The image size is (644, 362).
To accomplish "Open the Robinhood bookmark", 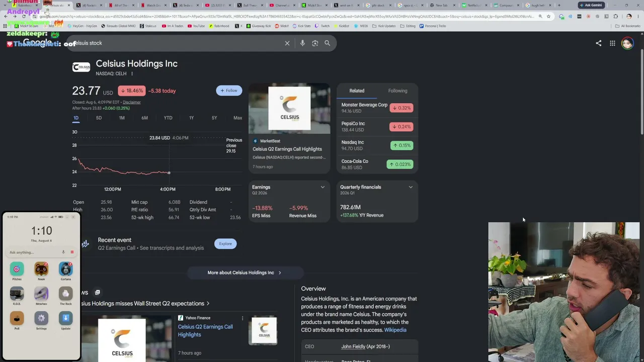I will 219,26.
